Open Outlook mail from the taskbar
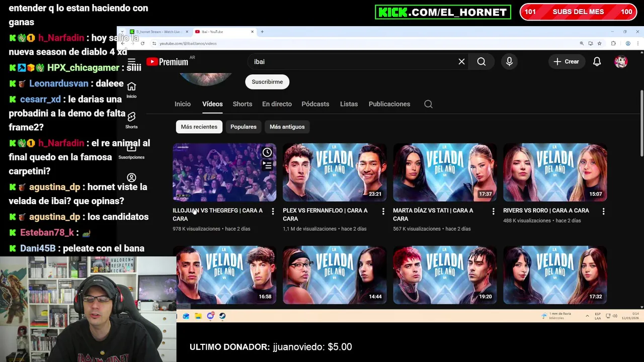 pos(186,316)
